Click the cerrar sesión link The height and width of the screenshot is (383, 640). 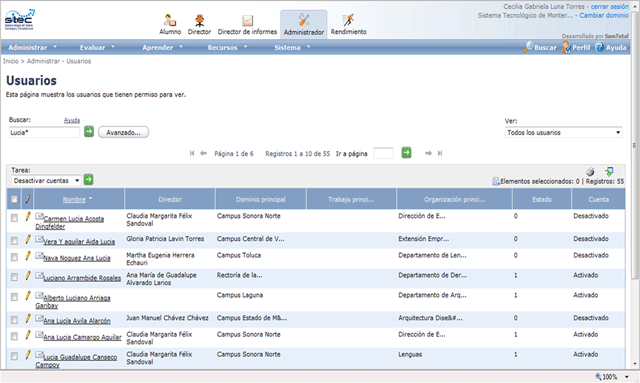click(x=609, y=7)
